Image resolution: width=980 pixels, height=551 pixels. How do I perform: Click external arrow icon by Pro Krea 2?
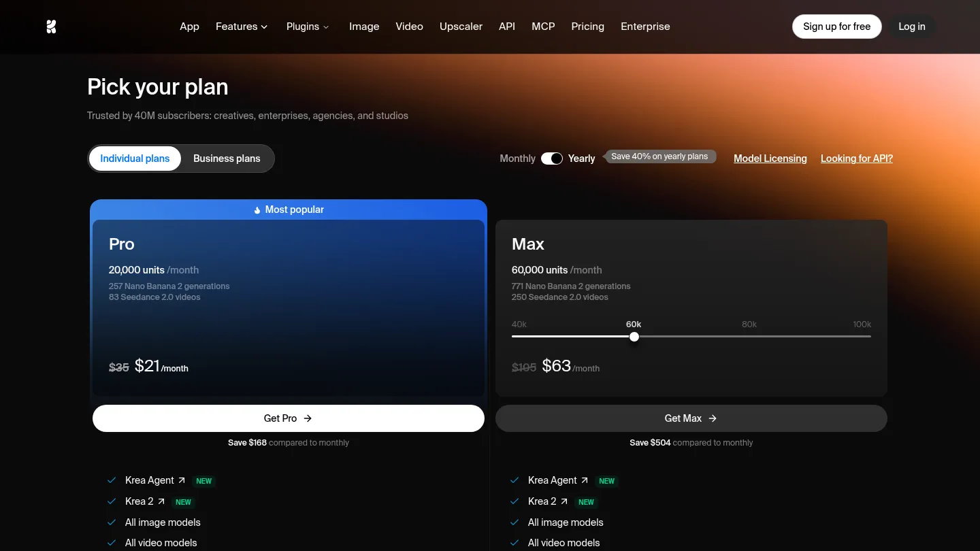click(161, 501)
